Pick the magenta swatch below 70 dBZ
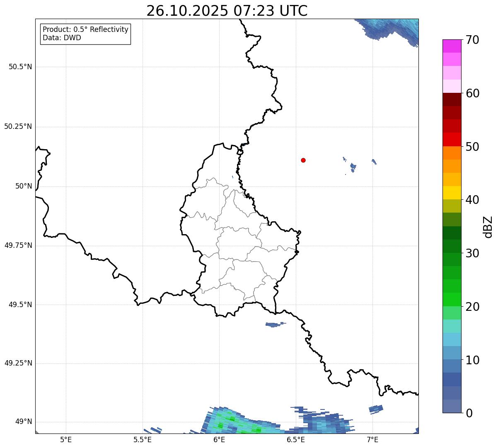Viewport: 498px width, 448px height. [452, 46]
